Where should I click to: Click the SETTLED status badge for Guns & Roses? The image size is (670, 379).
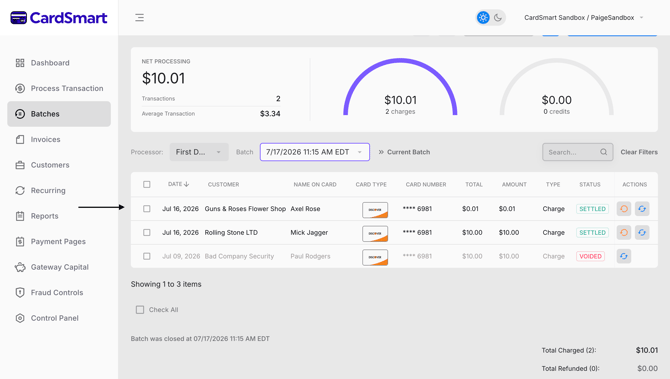(x=592, y=209)
